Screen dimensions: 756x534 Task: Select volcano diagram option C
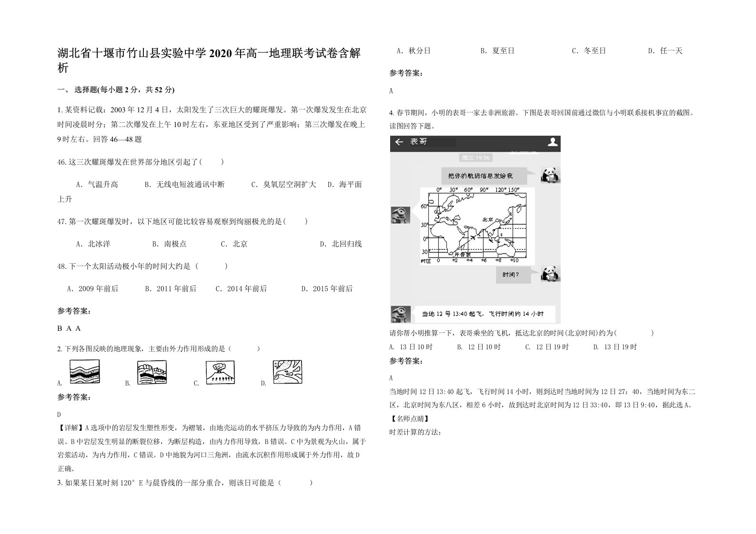[x=221, y=372]
